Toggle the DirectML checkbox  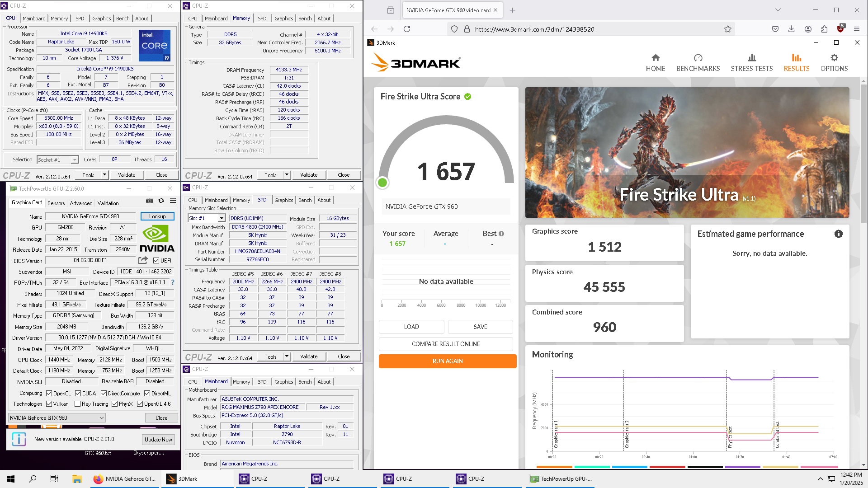coord(147,394)
